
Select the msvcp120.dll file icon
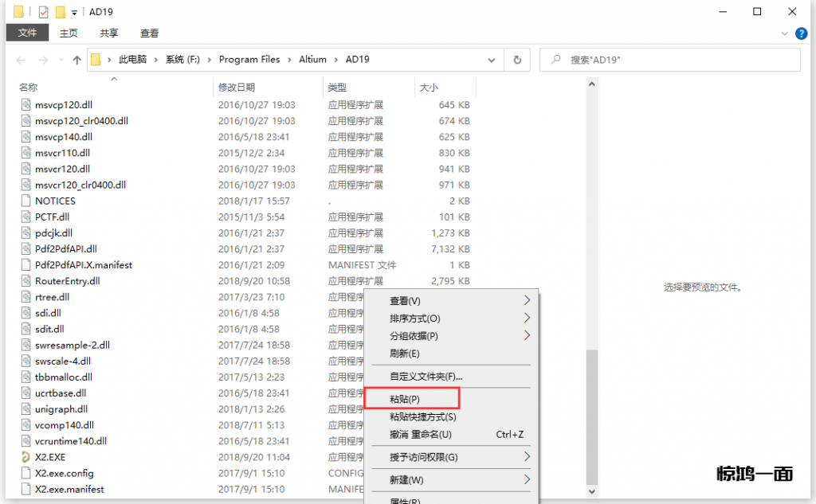click(x=26, y=105)
